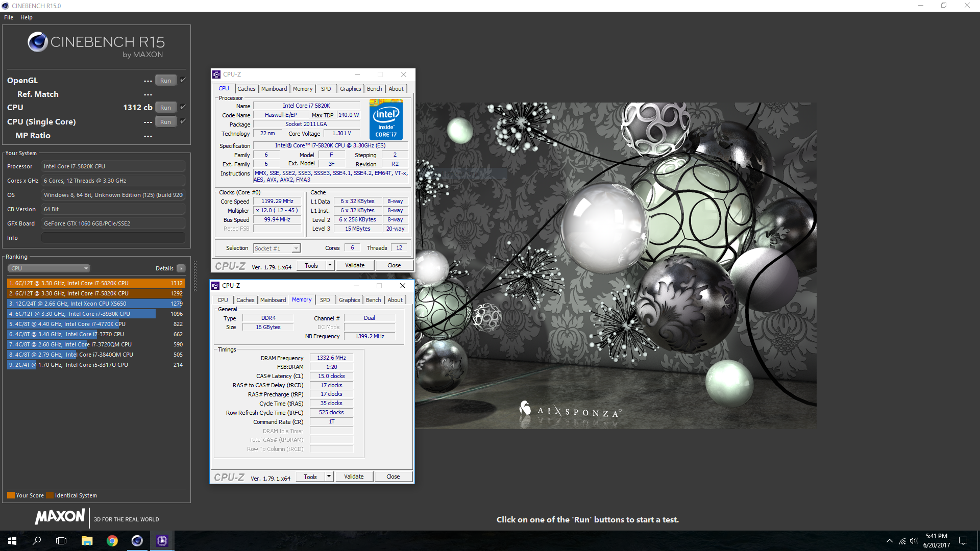
Task: Switch to Memory tab in upper CPU-Z
Action: click(303, 89)
